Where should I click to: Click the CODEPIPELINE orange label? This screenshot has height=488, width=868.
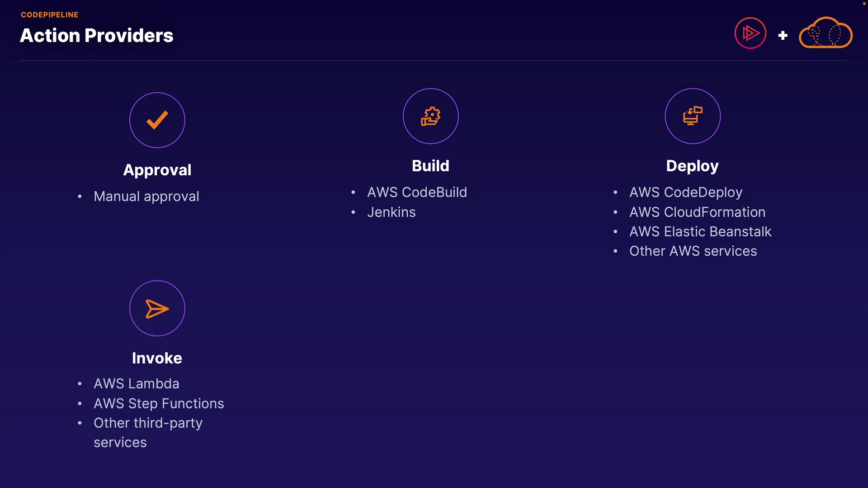(50, 15)
